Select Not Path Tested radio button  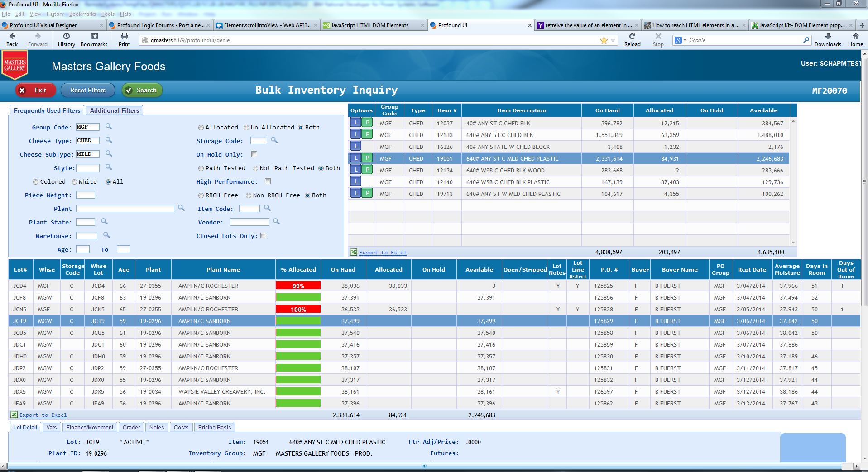click(x=255, y=168)
